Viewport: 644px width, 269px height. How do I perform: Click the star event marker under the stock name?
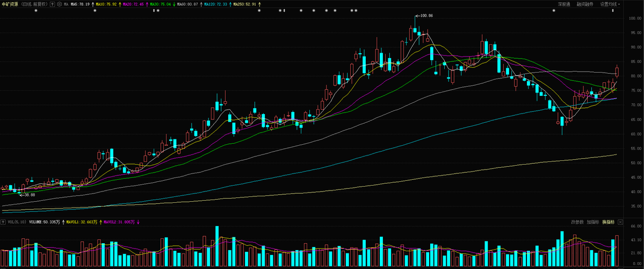coord(36,11)
